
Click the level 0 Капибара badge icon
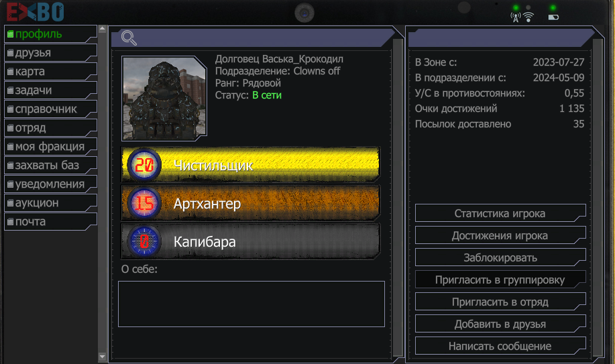(x=144, y=241)
